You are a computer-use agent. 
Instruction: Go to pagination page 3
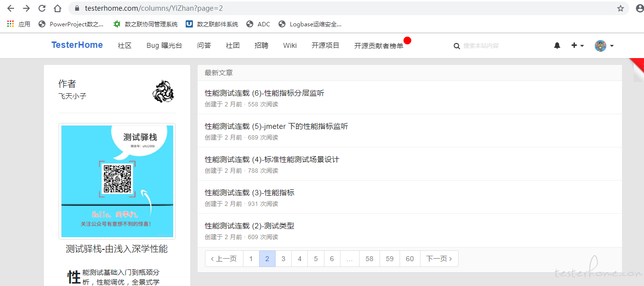283,259
